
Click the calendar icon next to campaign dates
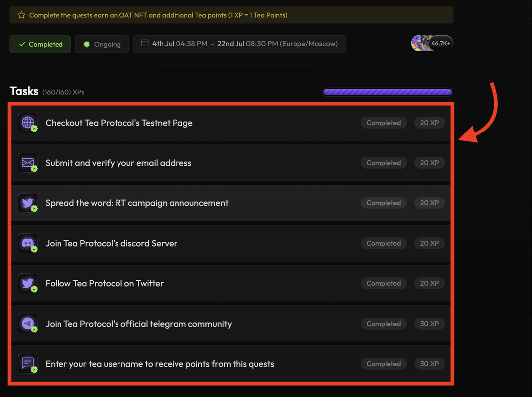(145, 43)
